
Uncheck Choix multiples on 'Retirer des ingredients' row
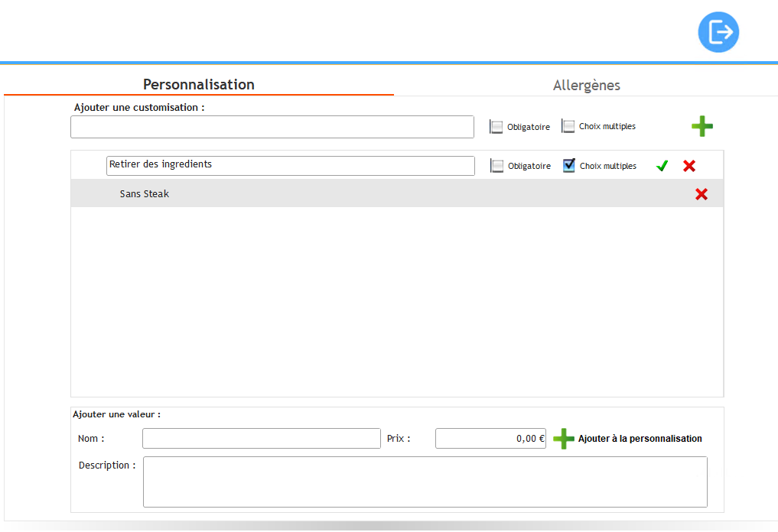(x=569, y=165)
